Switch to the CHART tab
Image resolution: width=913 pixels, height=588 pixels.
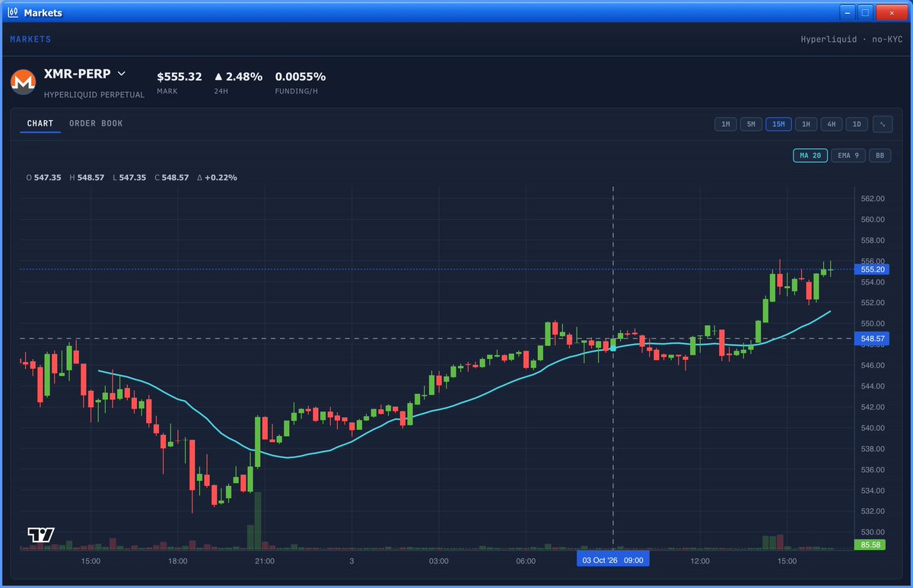point(40,123)
